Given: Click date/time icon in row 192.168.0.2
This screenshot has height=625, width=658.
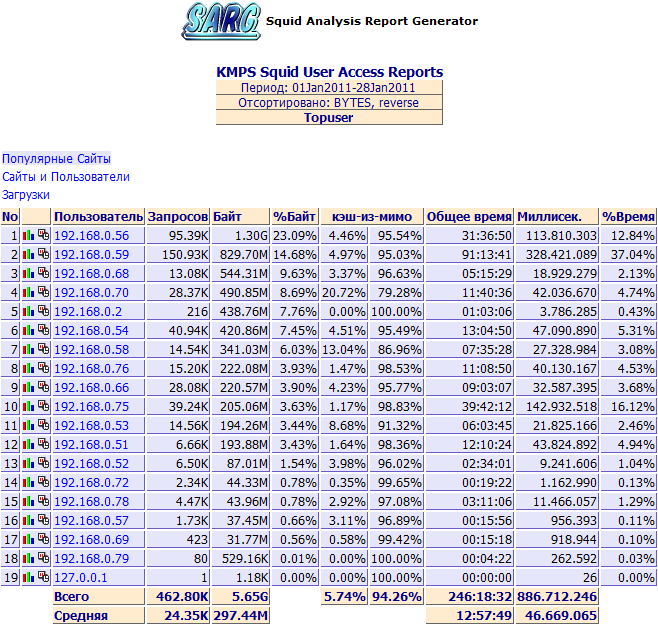Looking at the screenshot, I should pos(43,312).
